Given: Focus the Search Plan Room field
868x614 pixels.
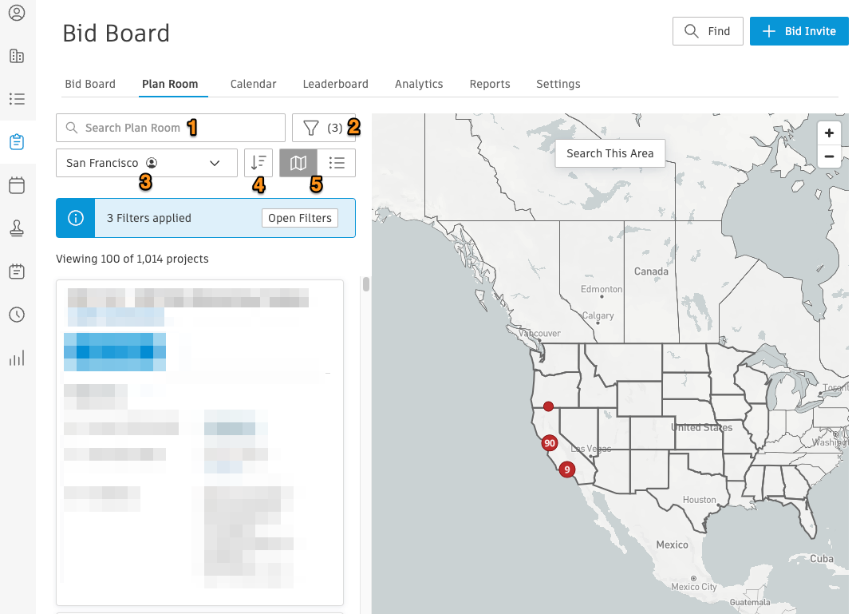Looking at the screenshot, I should pyautogui.click(x=171, y=128).
